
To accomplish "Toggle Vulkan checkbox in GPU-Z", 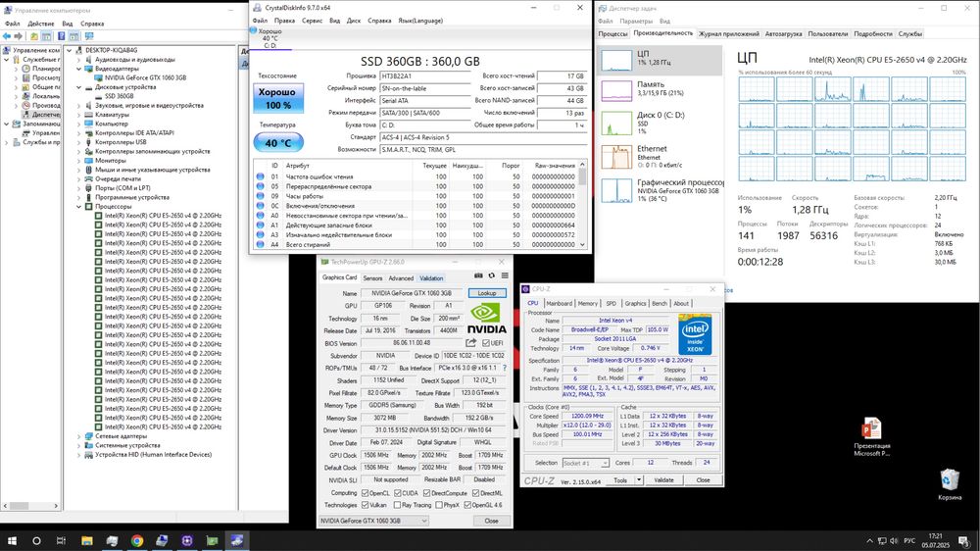I will click(365, 505).
